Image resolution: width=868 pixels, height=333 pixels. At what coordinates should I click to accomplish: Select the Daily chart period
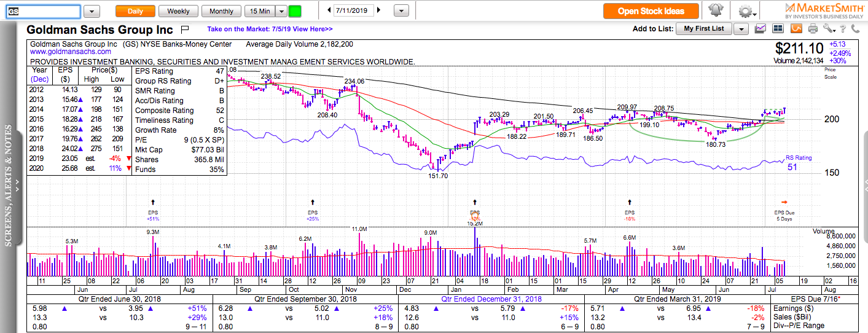click(135, 11)
